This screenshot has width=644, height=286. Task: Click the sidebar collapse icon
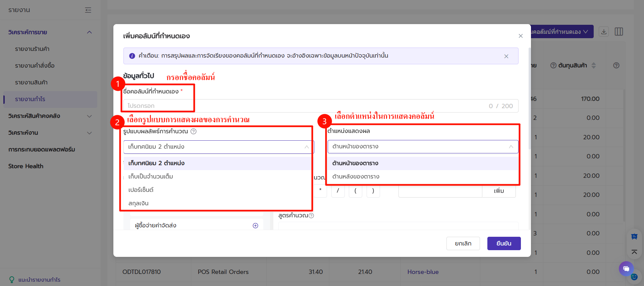(88, 10)
